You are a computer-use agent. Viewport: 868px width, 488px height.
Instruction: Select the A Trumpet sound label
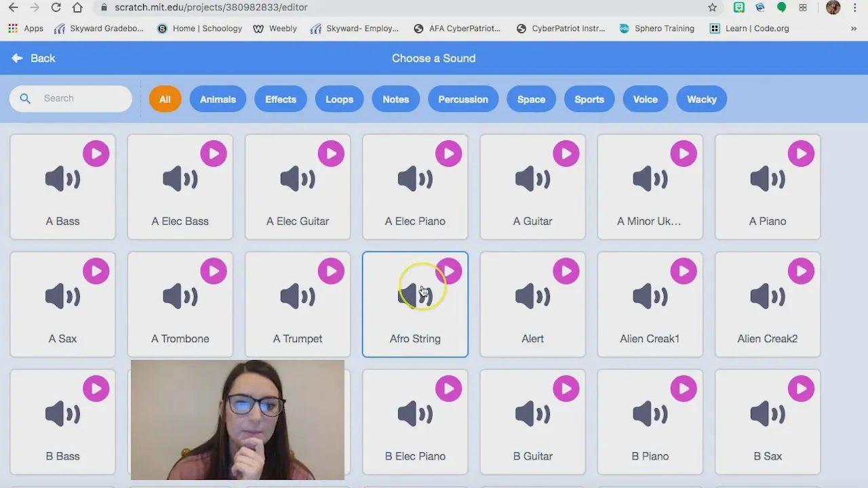pos(298,339)
